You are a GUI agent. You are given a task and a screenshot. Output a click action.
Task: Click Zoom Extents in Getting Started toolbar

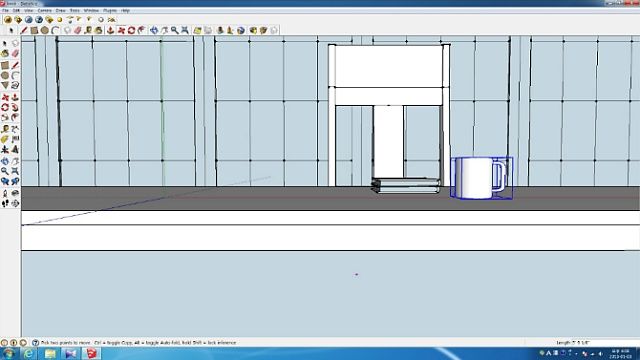click(x=184, y=30)
